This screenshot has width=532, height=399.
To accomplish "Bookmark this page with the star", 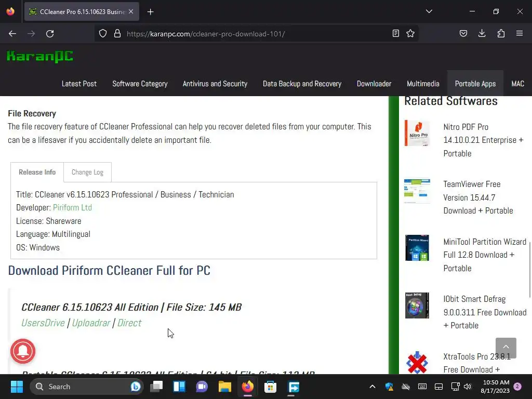I will (x=410, y=34).
